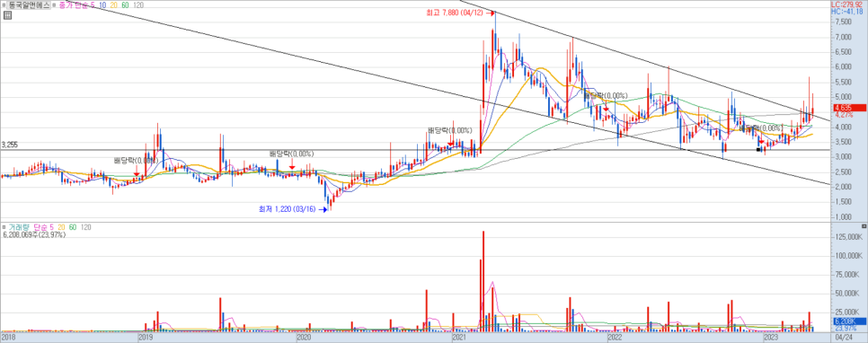868x343 pixels.
Task: Click the 3,255 horizontal line label
Action: tap(9, 145)
